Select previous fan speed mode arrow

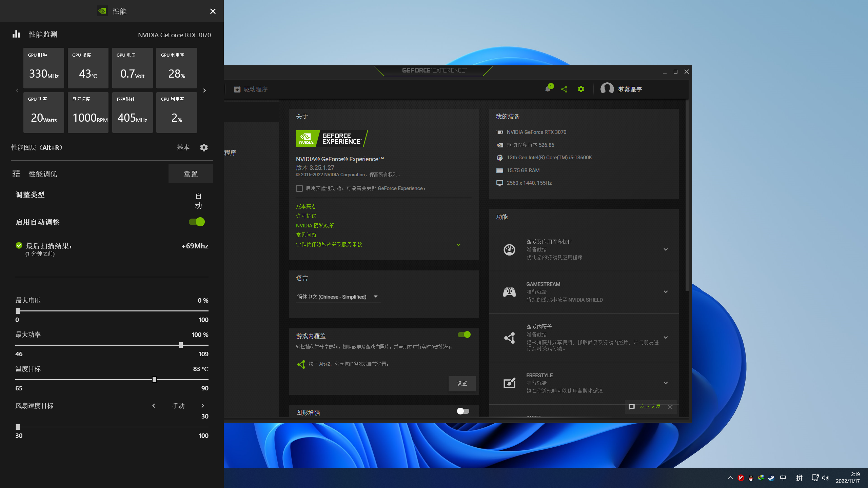[x=154, y=406]
